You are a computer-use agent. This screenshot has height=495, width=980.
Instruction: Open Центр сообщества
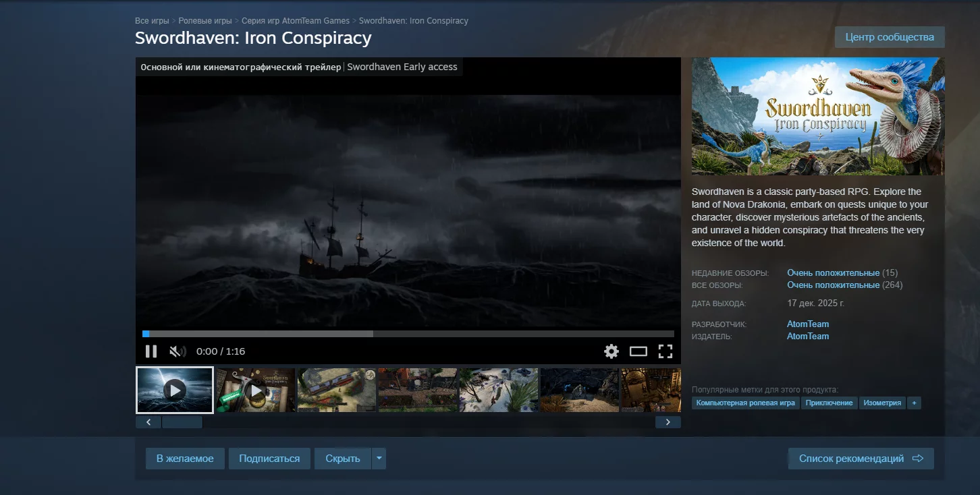(x=890, y=37)
